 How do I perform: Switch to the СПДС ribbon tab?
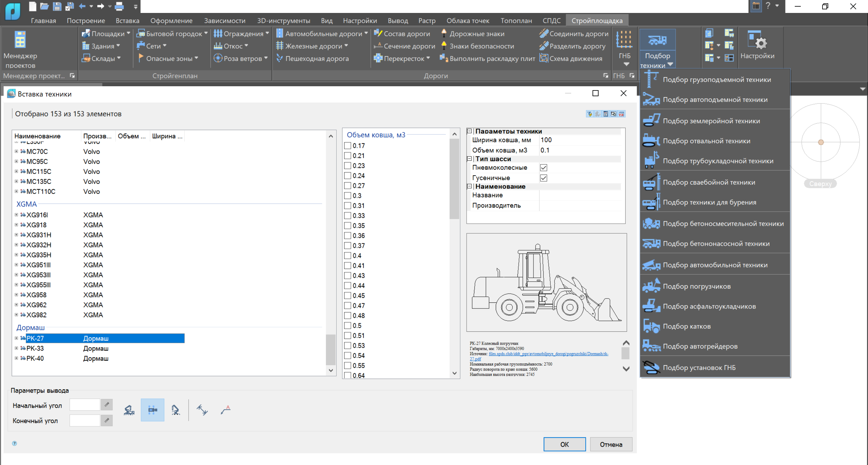552,21
